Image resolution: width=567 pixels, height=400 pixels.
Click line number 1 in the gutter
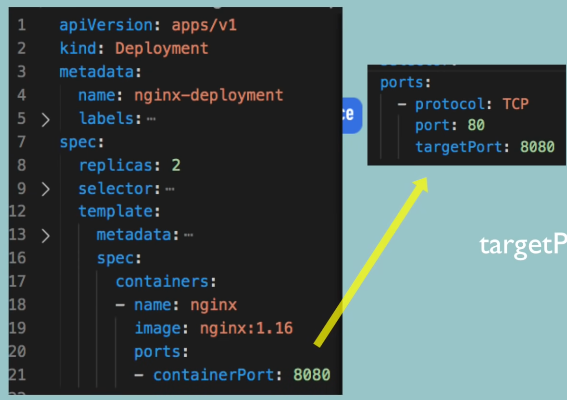coord(21,25)
